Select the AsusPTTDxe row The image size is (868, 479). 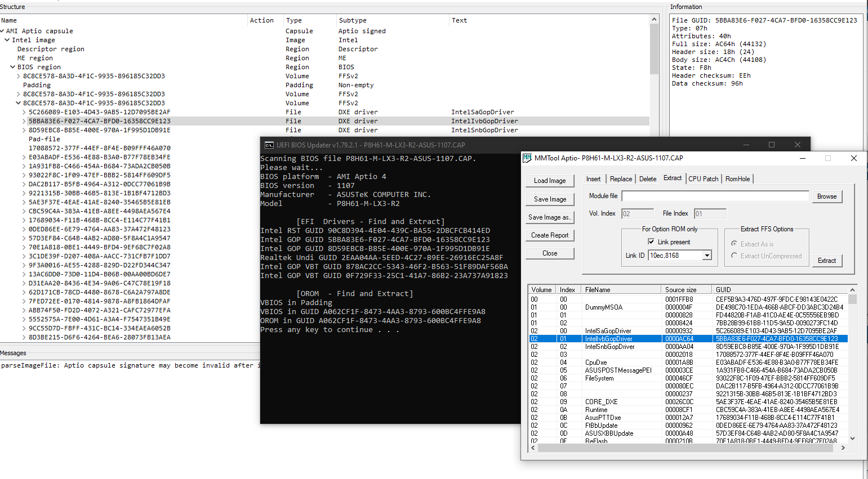(x=688, y=418)
